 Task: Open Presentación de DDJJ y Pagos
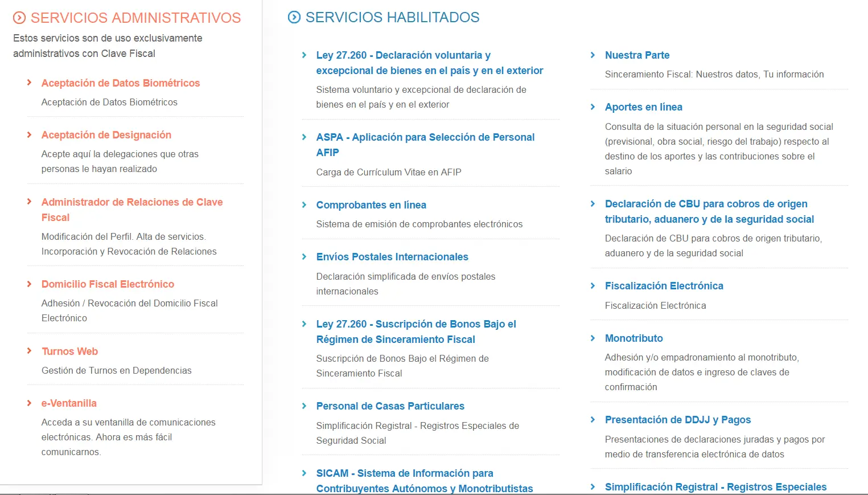pyautogui.click(x=678, y=420)
